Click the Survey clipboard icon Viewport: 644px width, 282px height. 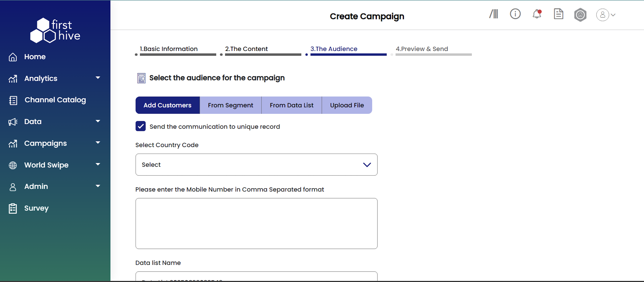(x=13, y=208)
